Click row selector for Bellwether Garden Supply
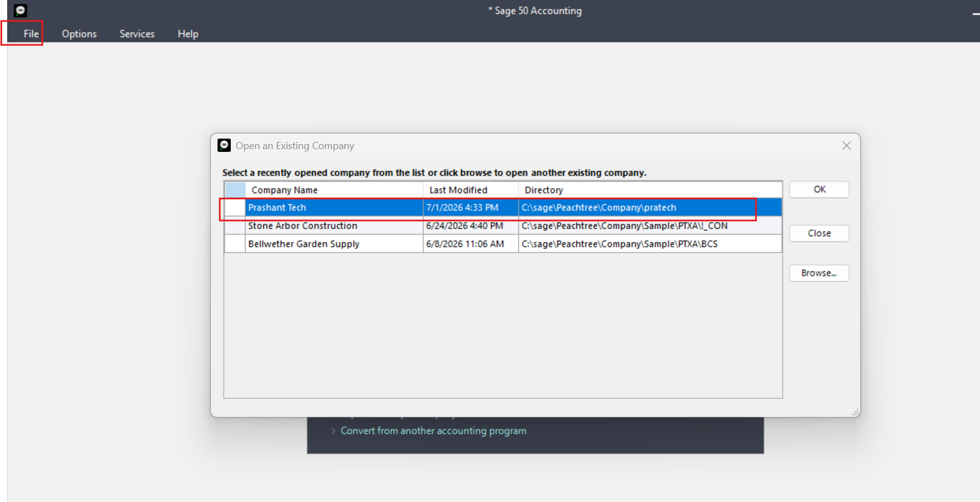The image size is (980, 502). point(235,244)
